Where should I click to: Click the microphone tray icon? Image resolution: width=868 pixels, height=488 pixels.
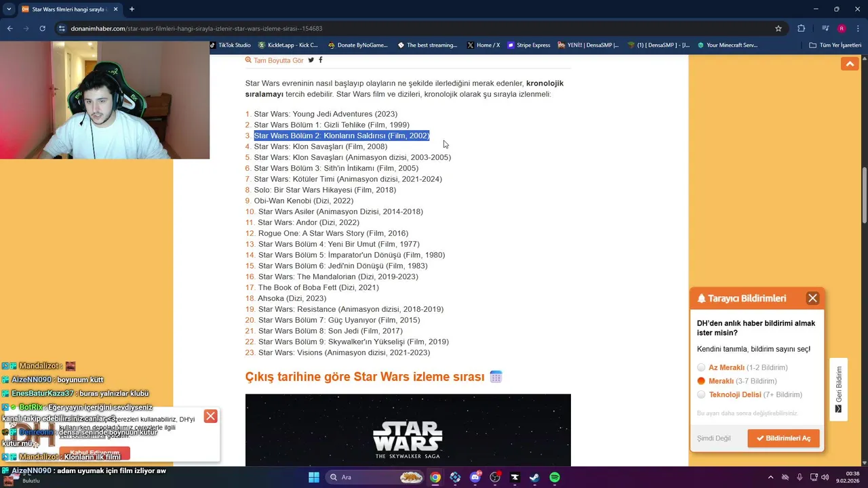point(800,477)
